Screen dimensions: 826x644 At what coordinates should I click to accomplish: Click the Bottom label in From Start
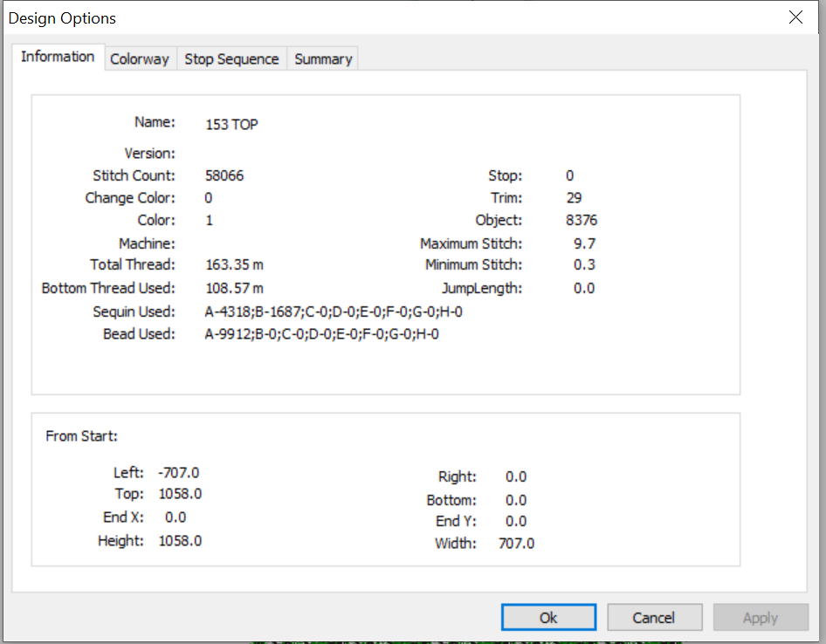click(x=451, y=500)
